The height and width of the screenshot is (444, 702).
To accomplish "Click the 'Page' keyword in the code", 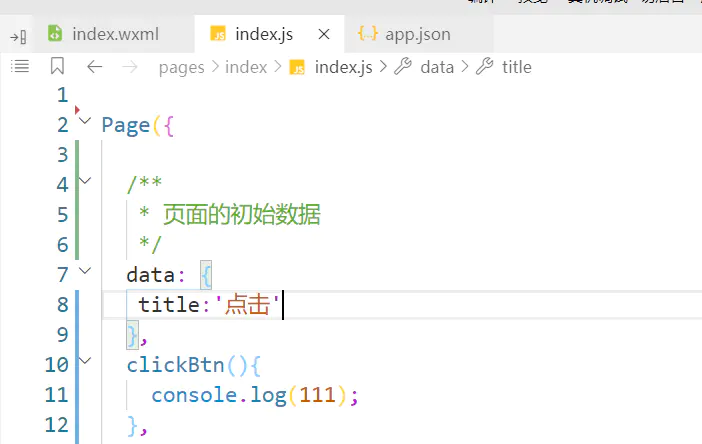I will 126,126.
